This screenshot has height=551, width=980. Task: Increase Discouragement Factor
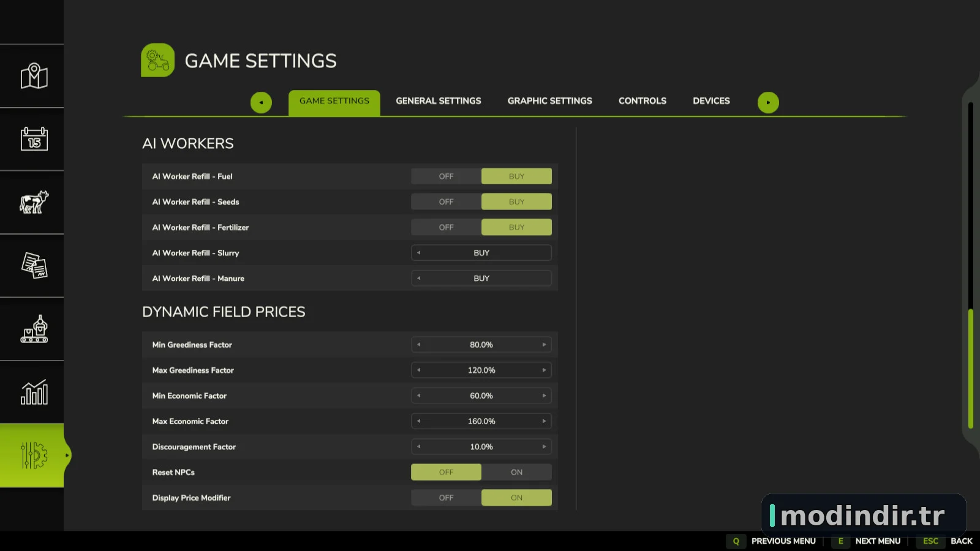click(x=544, y=447)
